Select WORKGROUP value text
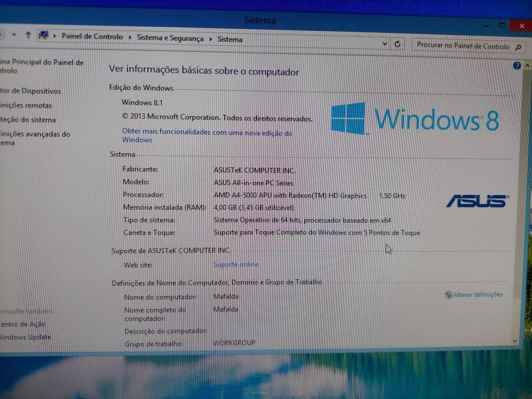Image resolution: width=532 pixels, height=399 pixels. (234, 342)
